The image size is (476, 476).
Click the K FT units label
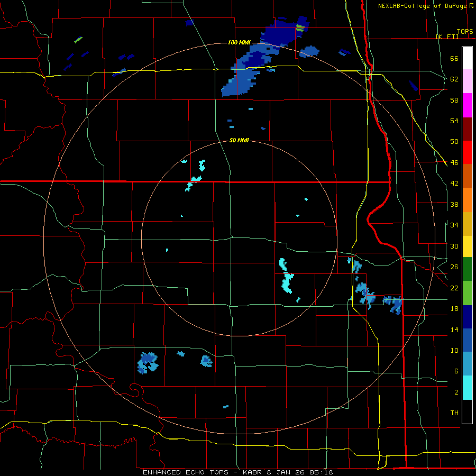click(447, 36)
